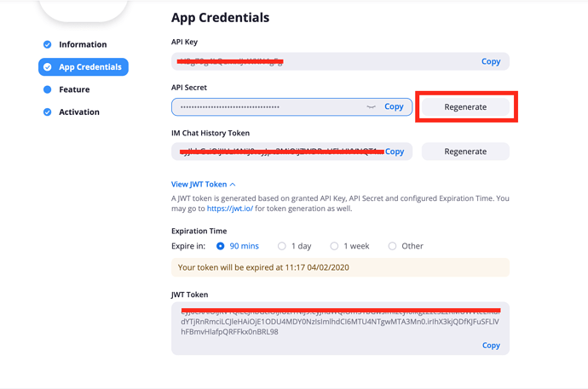This screenshot has height=389, width=588.
Task: Click inside the API Secret field
Action: tap(264, 107)
